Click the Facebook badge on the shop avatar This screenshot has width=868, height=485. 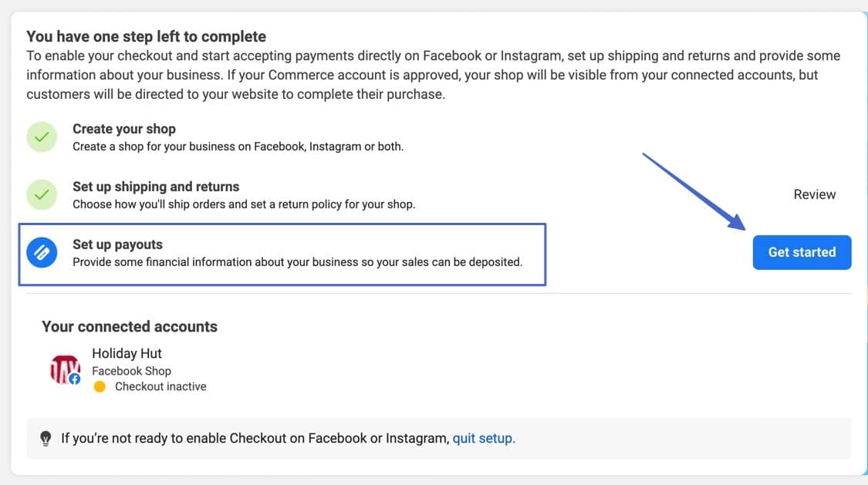pos(74,379)
